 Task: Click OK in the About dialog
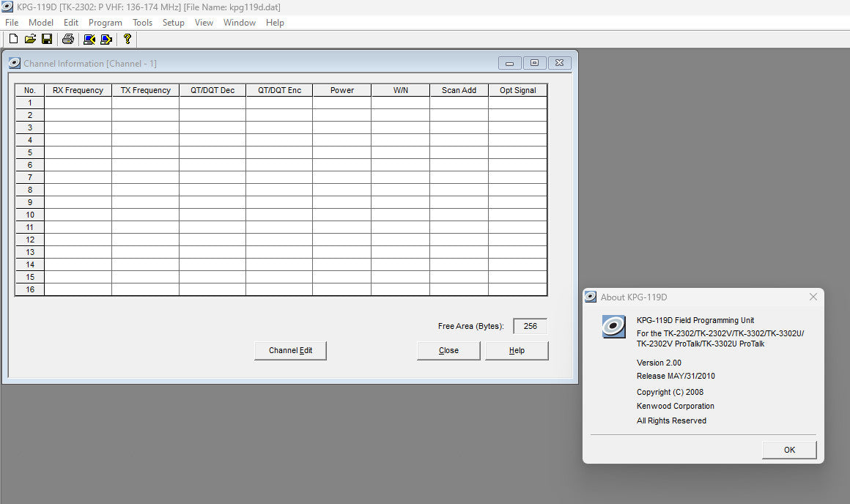[x=789, y=450]
